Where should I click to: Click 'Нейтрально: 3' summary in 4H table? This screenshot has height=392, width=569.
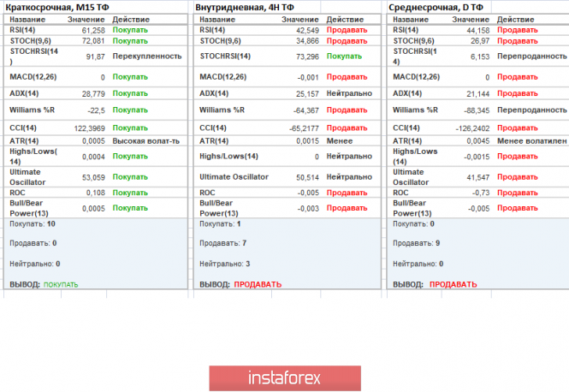(x=225, y=264)
